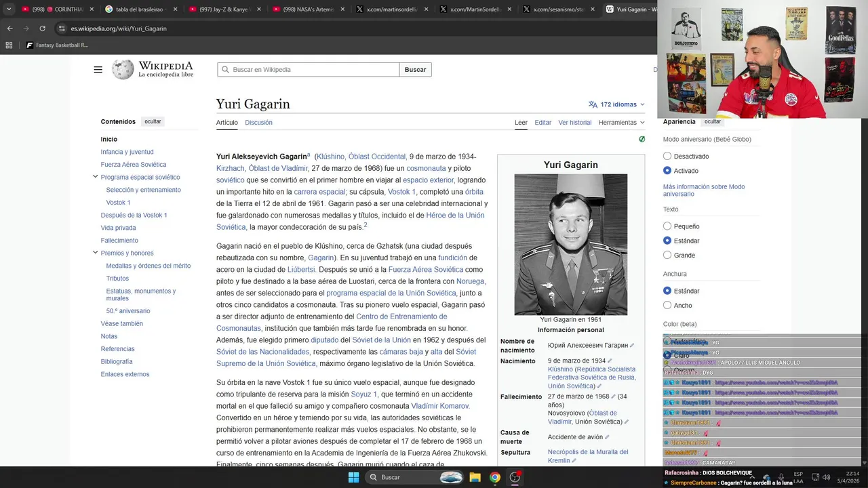Screen dimensions: 868x488
Task: Open the tab search dropdown arrow
Action: (x=9, y=9)
